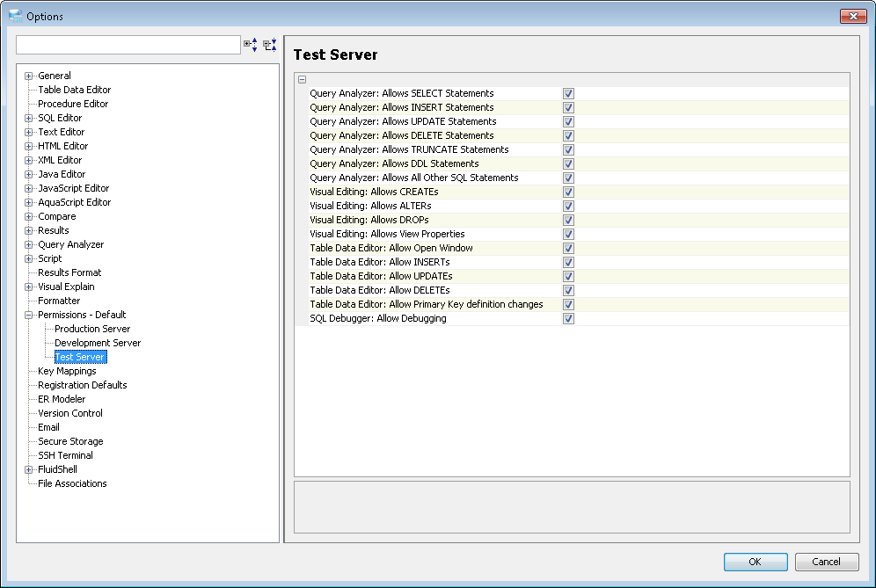The image size is (876, 588).
Task: Click the expand all tree nodes icon
Action: coord(251,45)
